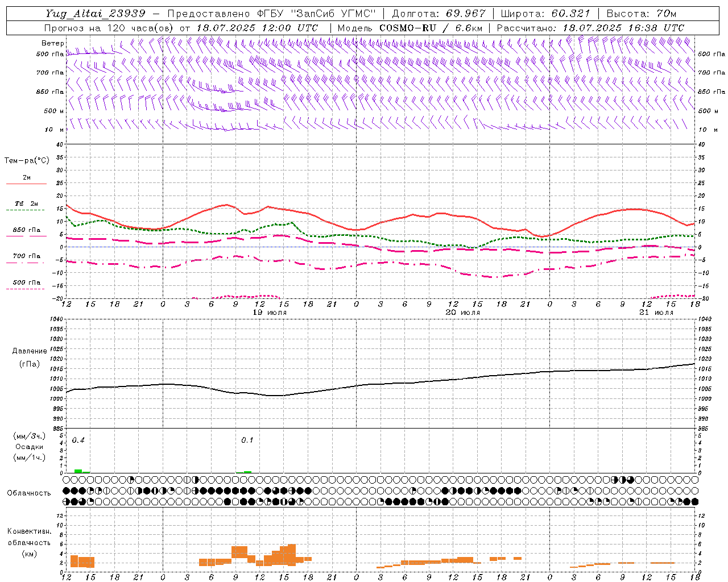Click the Td 2м legend entry
The height and width of the screenshot is (582, 728).
[x=26, y=203]
